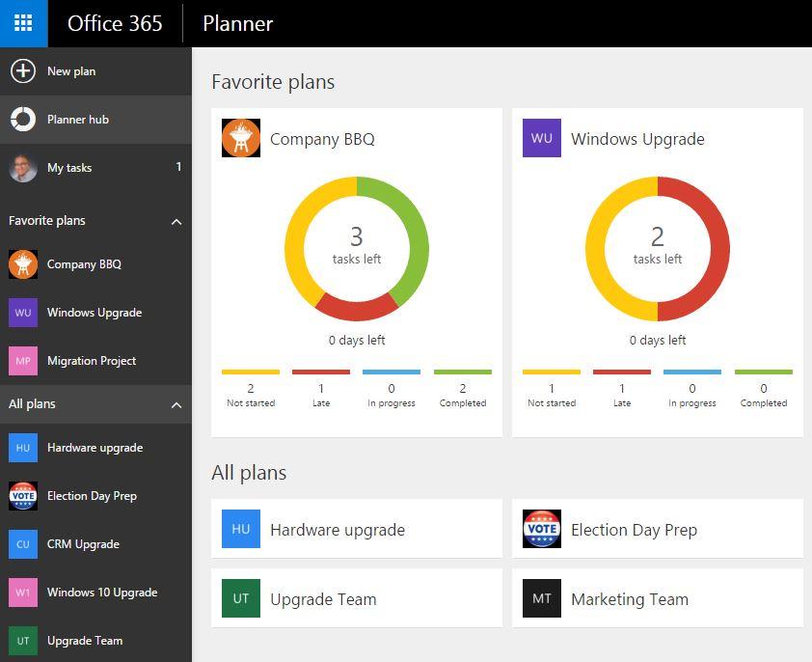The image size is (812, 662).
Task: Select Upgrade Team in the sidebar
Action: pos(95,641)
